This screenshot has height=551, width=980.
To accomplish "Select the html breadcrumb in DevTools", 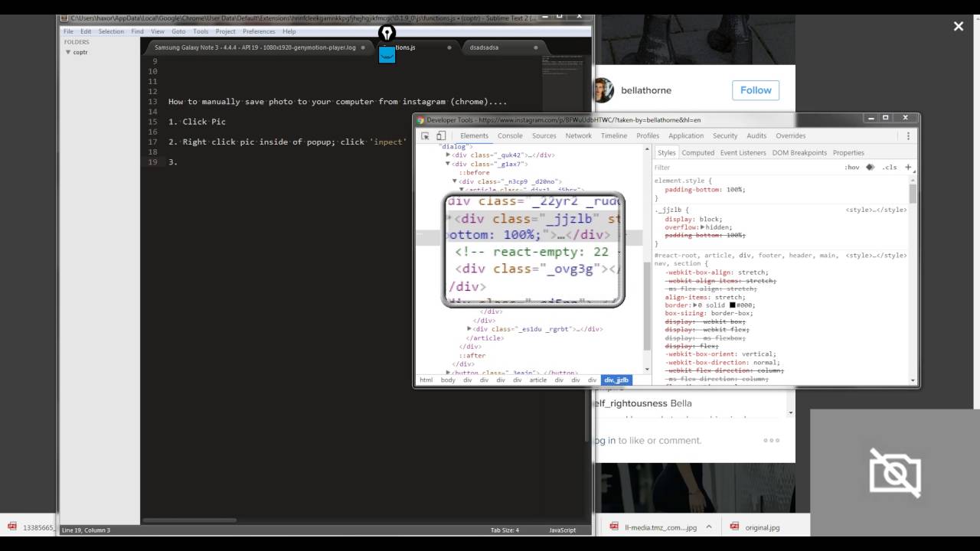I will pos(426,380).
